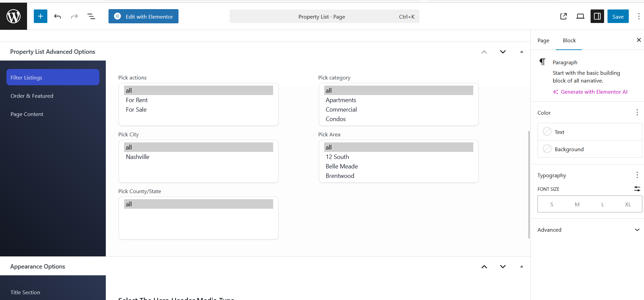Click Generate with Elementor AI link
The width and height of the screenshot is (644, 300).
[x=594, y=92]
